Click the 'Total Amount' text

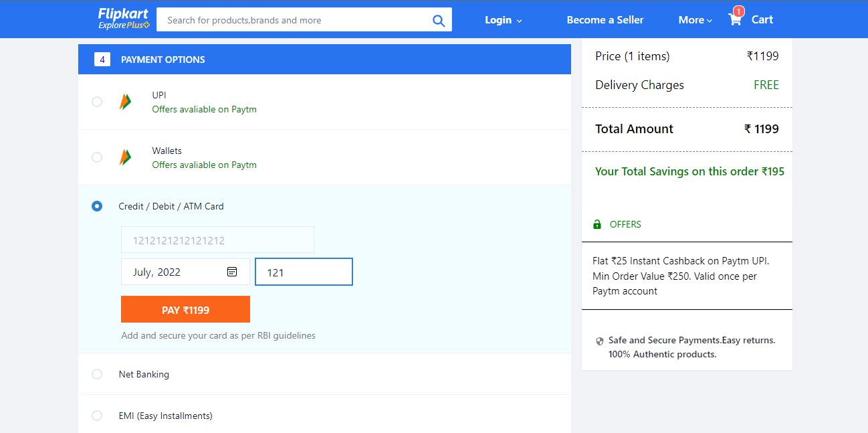pos(635,129)
